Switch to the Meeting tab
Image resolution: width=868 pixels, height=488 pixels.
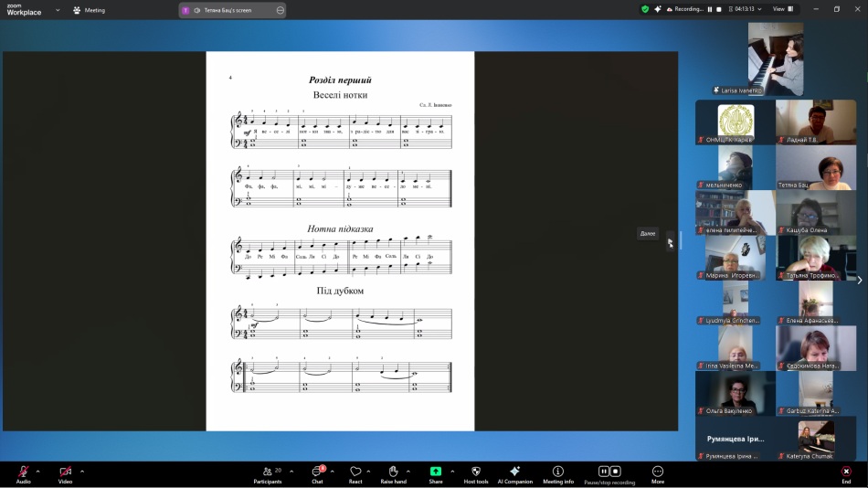(90, 10)
